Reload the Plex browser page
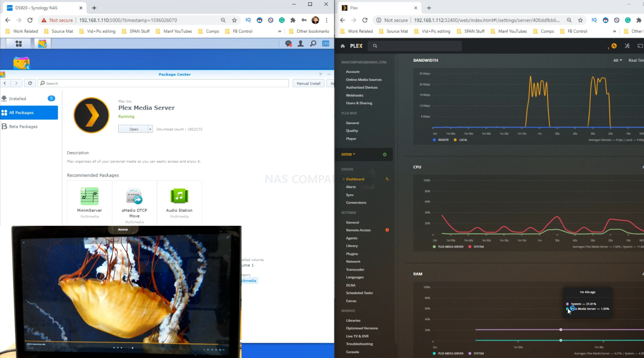The height and width of the screenshot is (358, 644). coord(365,20)
